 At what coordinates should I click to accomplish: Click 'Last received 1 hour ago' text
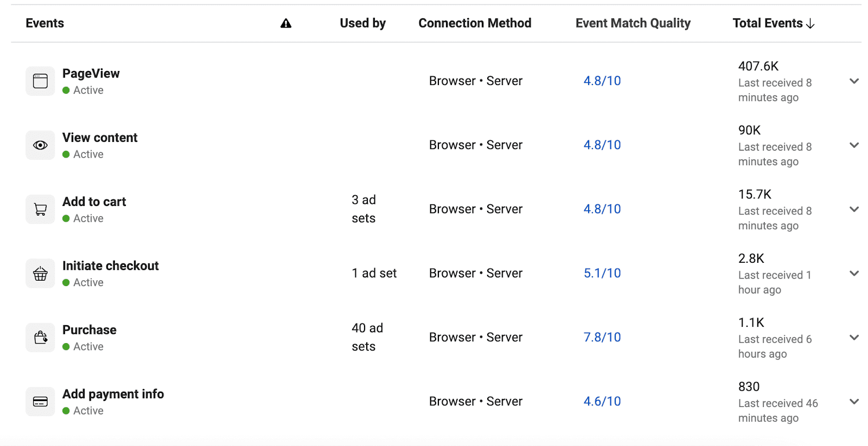pos(775,282)
